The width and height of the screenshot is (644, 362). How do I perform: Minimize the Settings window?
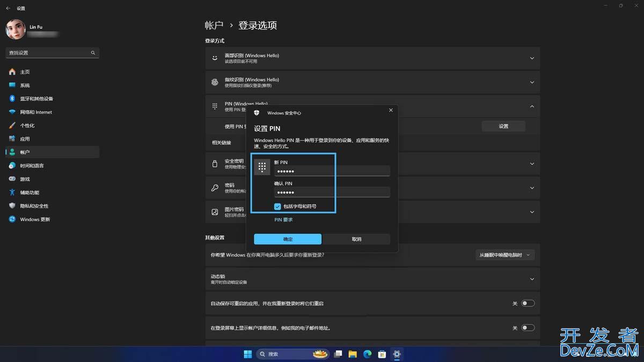pos(605,5)
